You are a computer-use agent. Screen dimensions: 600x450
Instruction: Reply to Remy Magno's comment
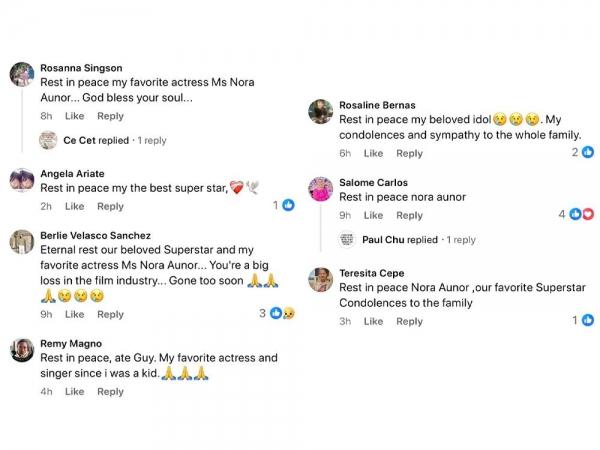tap(110, 392)
